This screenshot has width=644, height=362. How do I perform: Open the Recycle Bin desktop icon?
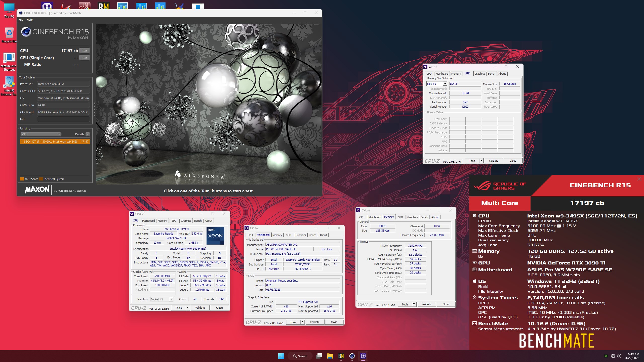click(9, 35)
